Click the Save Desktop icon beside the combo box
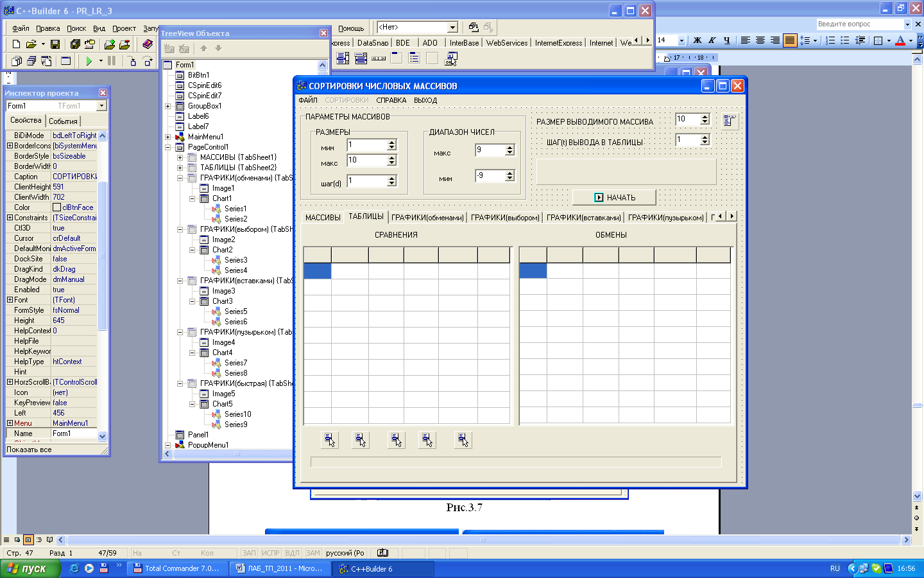924x578 pixels. coord(474,27)
